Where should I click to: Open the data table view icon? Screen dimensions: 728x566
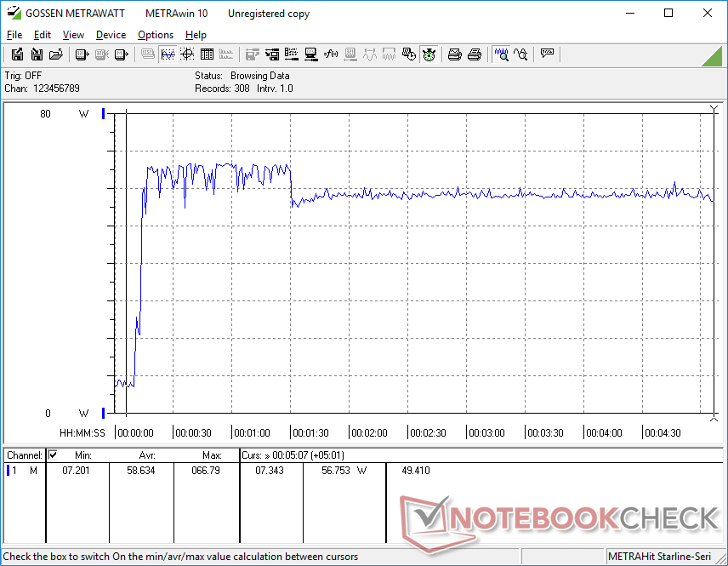pyautogui.click(x=207, y=54)
